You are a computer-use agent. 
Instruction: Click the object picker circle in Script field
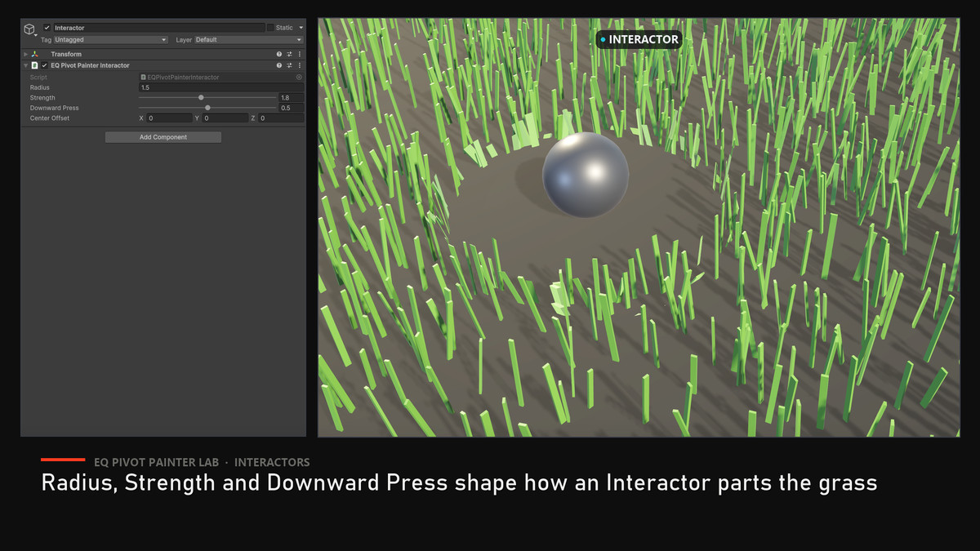pos(299,78)
